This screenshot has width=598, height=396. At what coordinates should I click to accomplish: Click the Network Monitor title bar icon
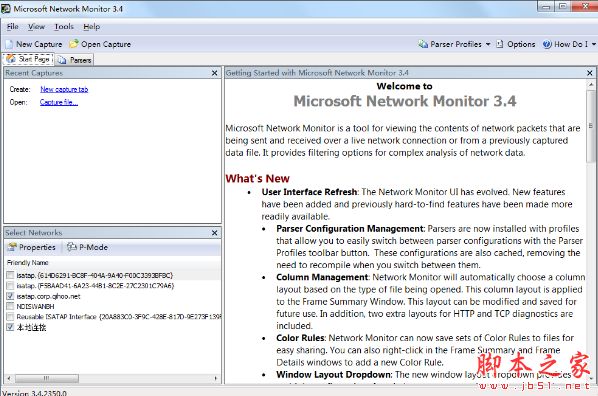6,8
